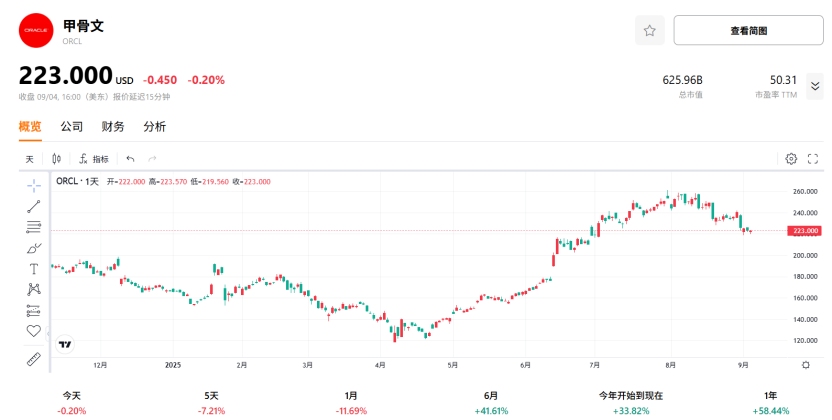The image size is (832, 420).
Task: Choose the measure ruler tool
Action: click(33, 358)
